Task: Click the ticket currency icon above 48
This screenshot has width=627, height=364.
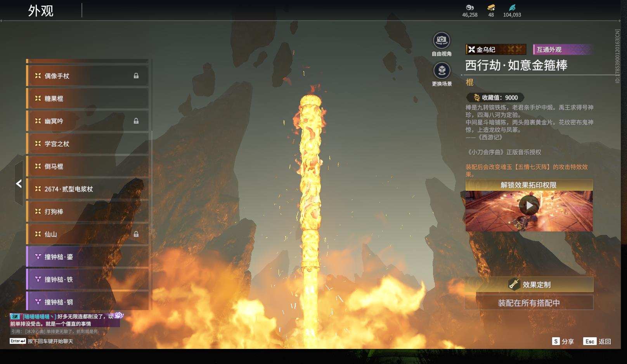Action: pyautogui.click(x=491, y=7)
